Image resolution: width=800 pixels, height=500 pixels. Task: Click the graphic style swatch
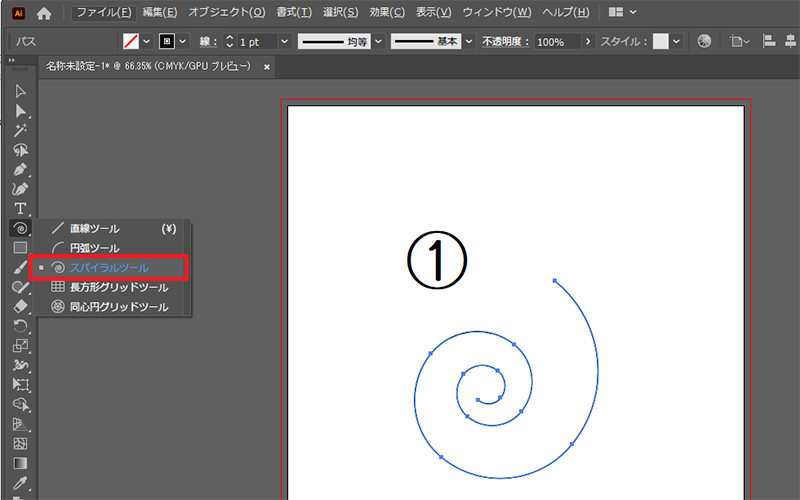pyautogui.click(x=661, y=42)
